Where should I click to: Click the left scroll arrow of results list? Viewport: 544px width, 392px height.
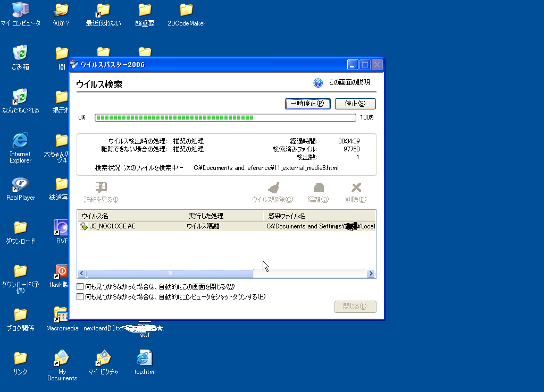82,274
